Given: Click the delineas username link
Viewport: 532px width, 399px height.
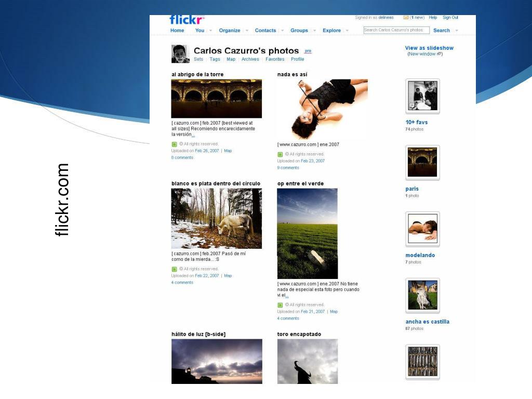Looking at the screenshot, I should (x=386, y=18).
